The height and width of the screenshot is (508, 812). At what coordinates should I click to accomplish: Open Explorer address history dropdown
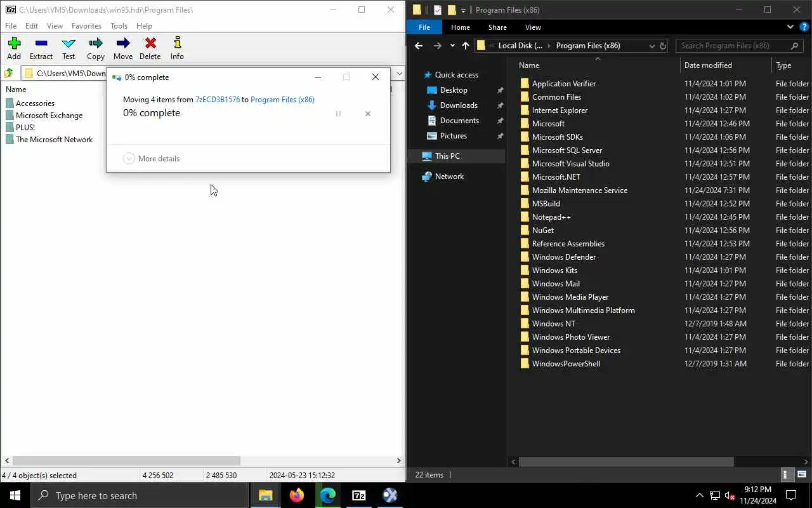[x=652, y=46]
